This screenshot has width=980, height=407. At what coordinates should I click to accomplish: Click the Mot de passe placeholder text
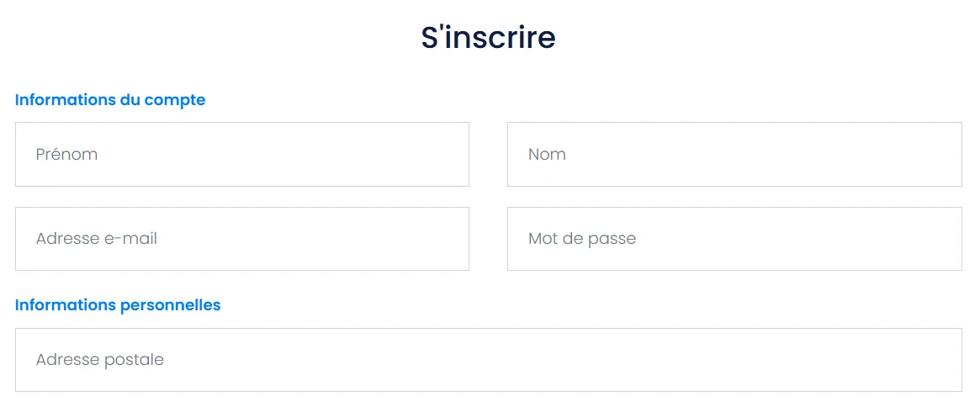582,239
